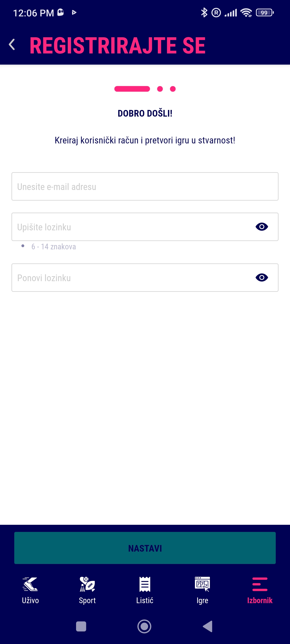The image size is (290, 644).
Task: Tap the back arrow in the header
Action: [12, 45]
